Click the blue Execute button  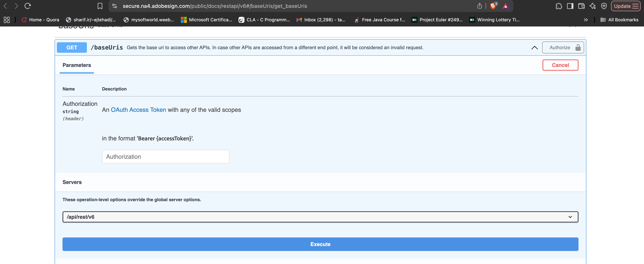pyautogui.click(x=320, y=244)
